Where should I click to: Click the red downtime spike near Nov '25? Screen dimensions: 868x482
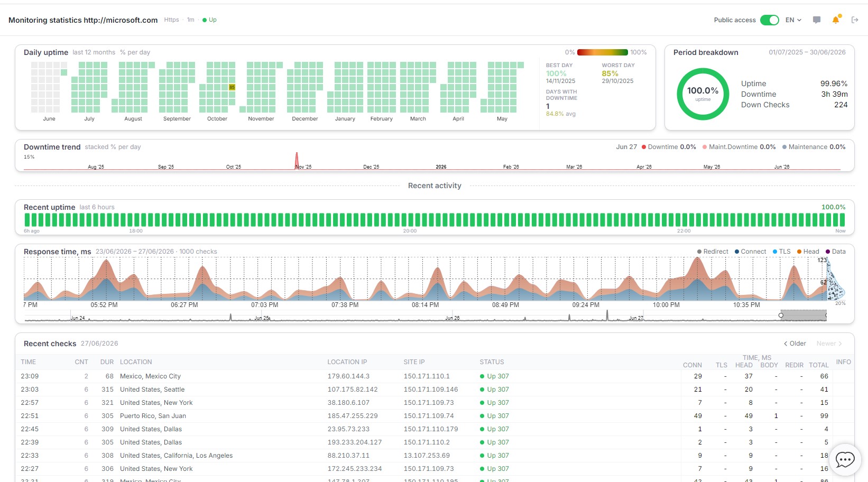pyautogui.click(x=297, y=160)
